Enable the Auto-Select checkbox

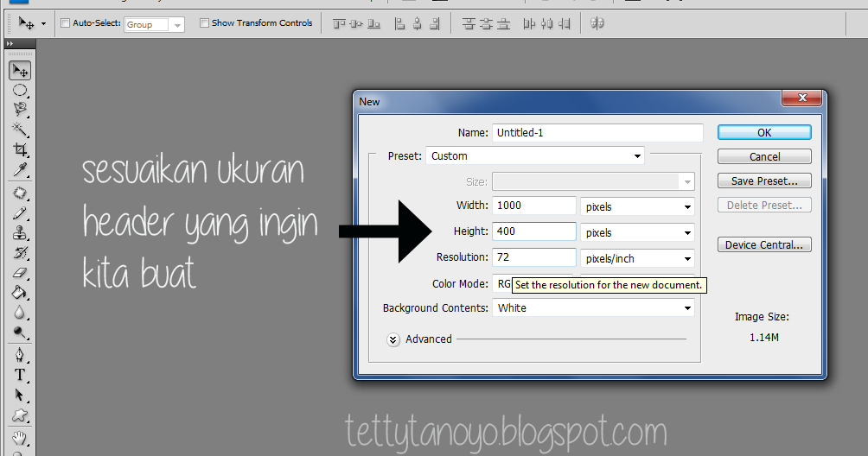pos(66,23)
